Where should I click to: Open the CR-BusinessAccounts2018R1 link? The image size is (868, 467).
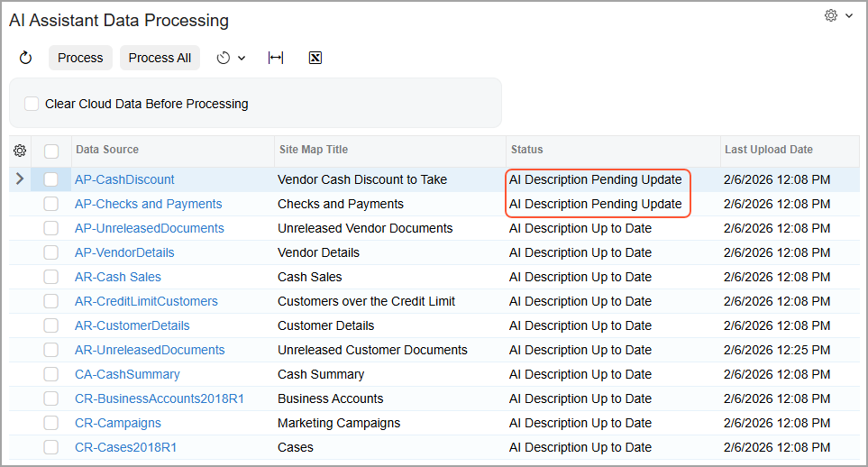pyautogui.click(x=160, y=398)
